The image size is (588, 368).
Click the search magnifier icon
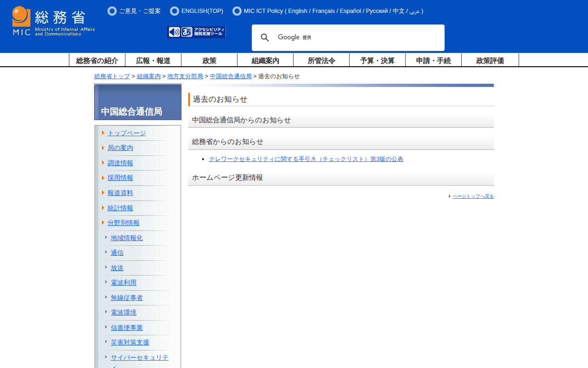(x=265, y=38)
